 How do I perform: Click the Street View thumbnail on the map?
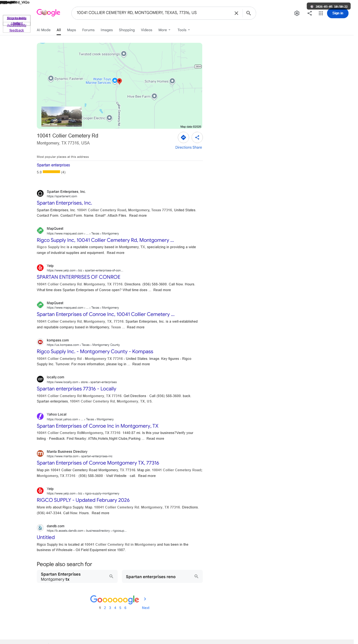61,116
